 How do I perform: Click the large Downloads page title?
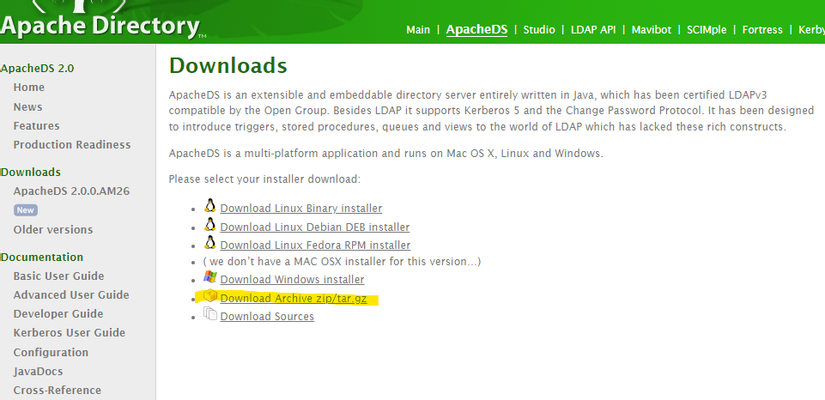(x=228, y=66)
